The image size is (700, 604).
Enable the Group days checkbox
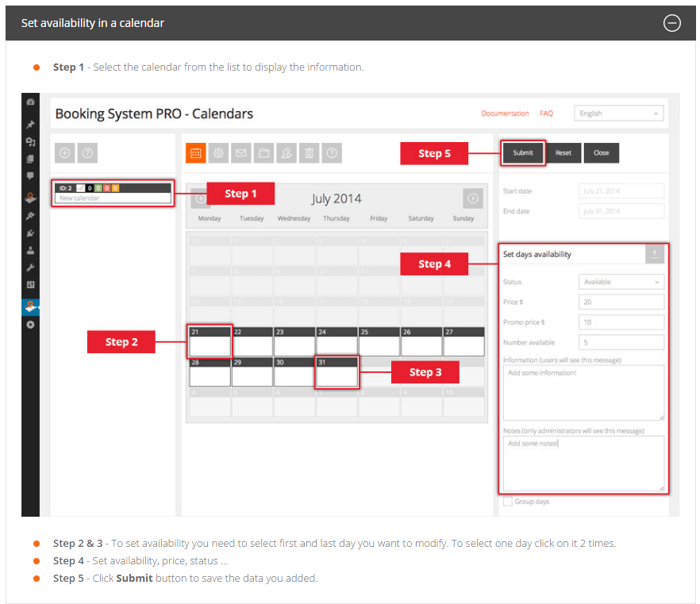point(506,502)
